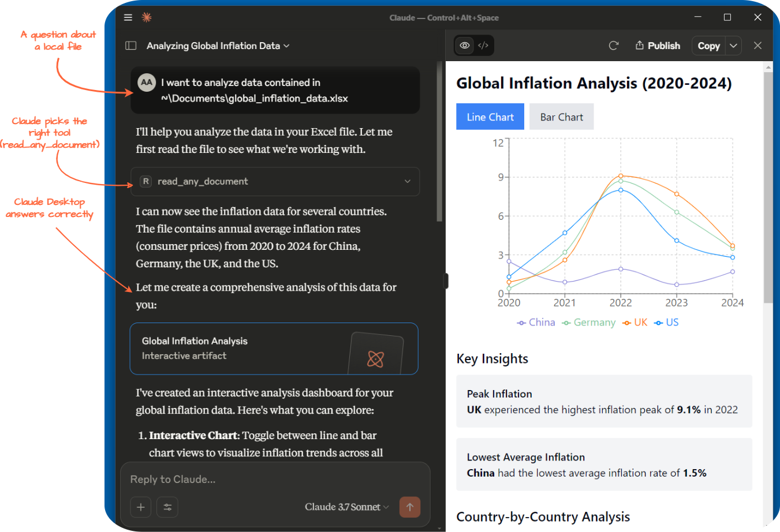Click the Publish button
This screenshot has width=780, height=532.
658,46
